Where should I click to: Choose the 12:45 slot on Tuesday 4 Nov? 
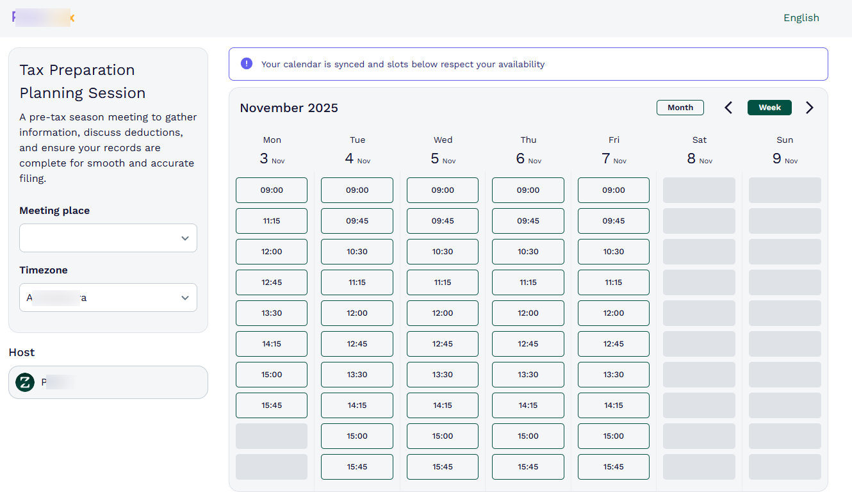357,343
